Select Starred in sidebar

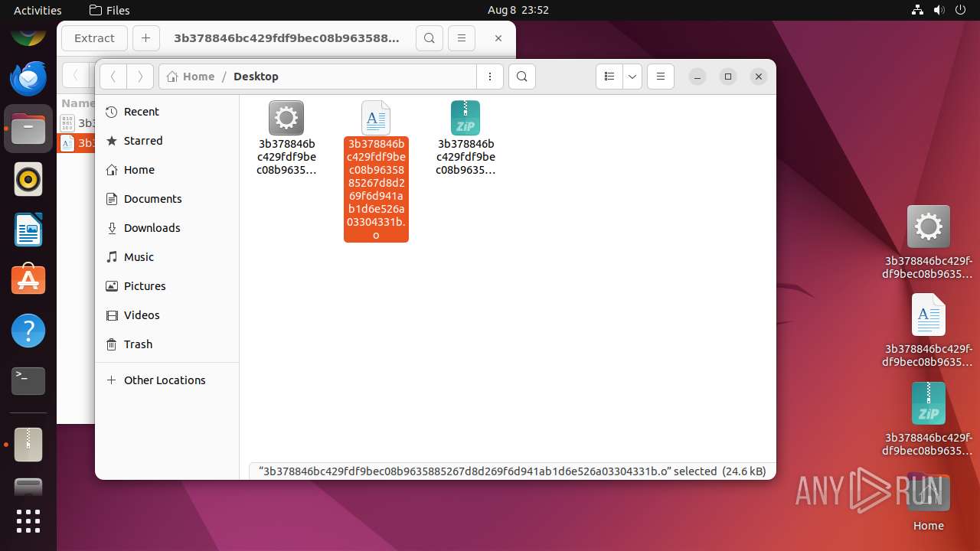(167, 141)
